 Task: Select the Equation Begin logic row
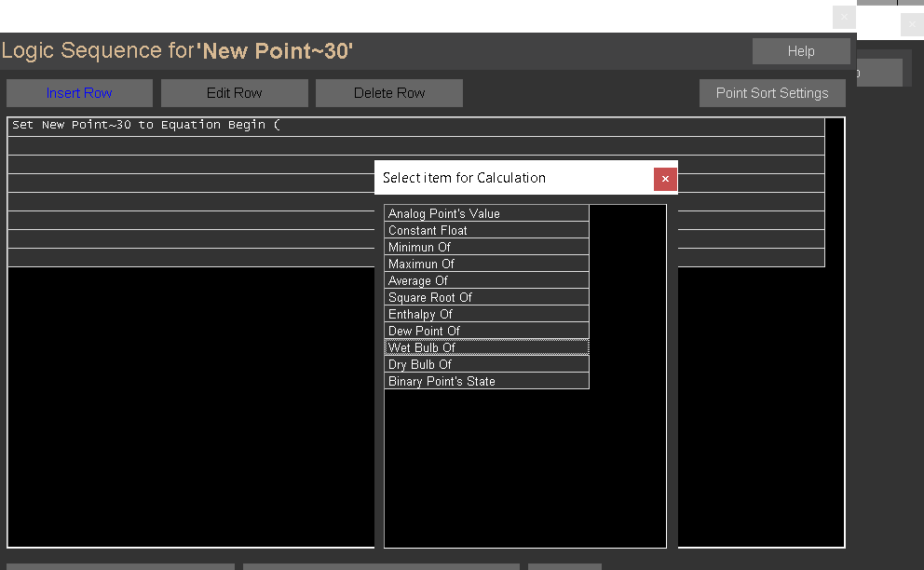[186, 126]
